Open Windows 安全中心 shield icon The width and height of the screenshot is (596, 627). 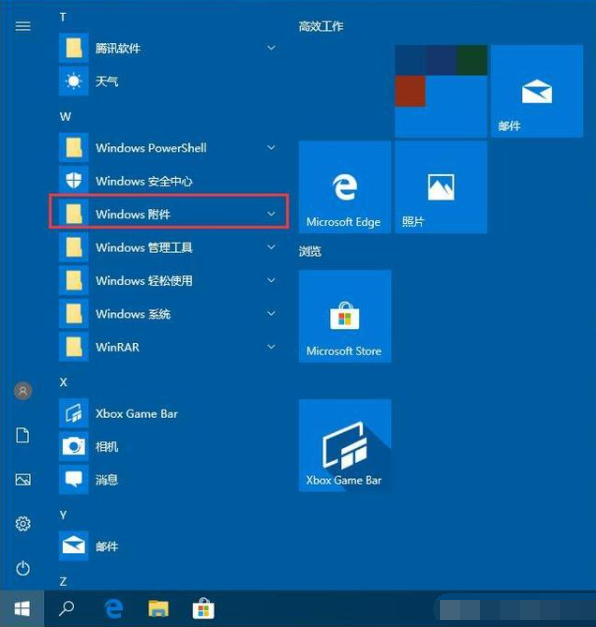[74, 181]
